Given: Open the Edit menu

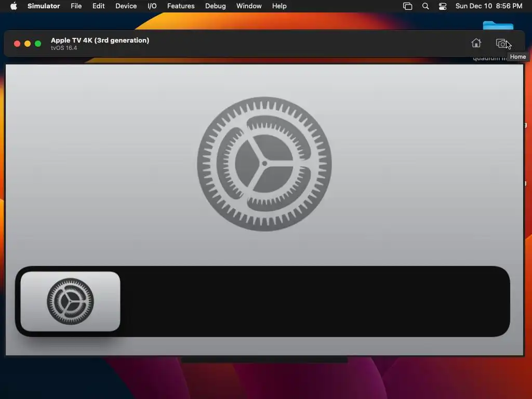Looking at the screenshot, I should pyautogui.click(x=98, y=6).
